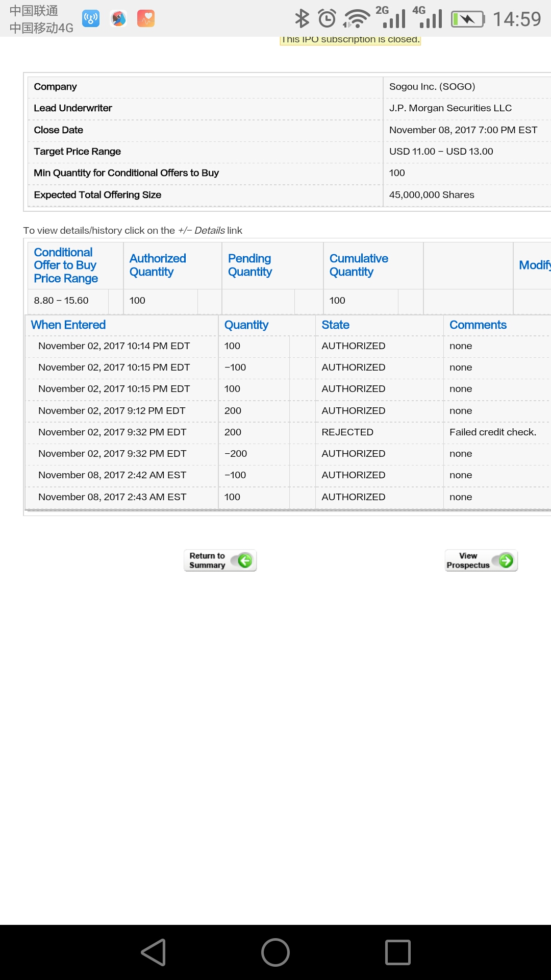Screen dimensions: 551x980
Task: Select the Min Quantity for Conditional Offers label
Action: [126, 173]
